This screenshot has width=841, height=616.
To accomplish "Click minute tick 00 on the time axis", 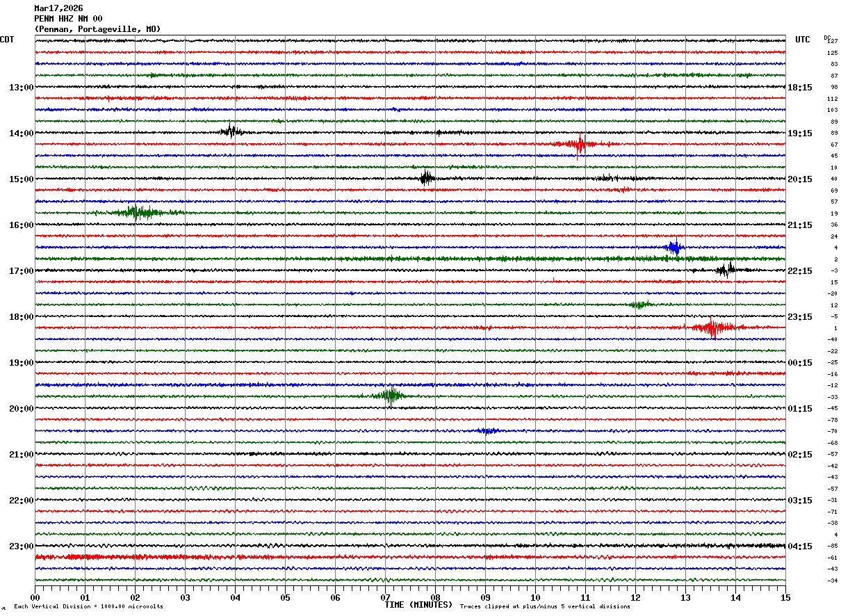I will pyautogui.click(x=35, y=597).
